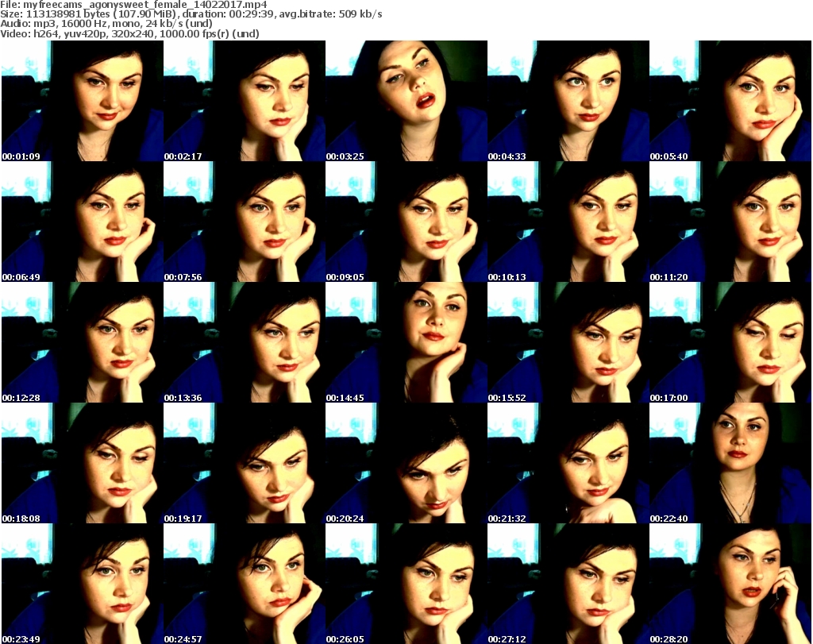Select the frame marked 00:15:52
Image resolution: width=813 pixels, height=644 pixels.
tap(568, 343)
